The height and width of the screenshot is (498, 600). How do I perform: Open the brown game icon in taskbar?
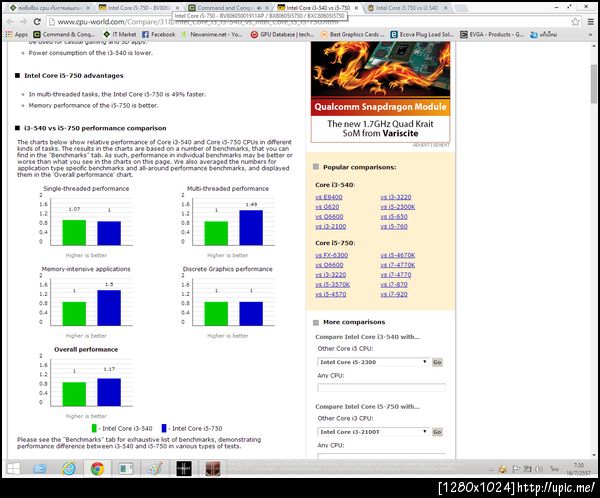[x=213, y=468]
